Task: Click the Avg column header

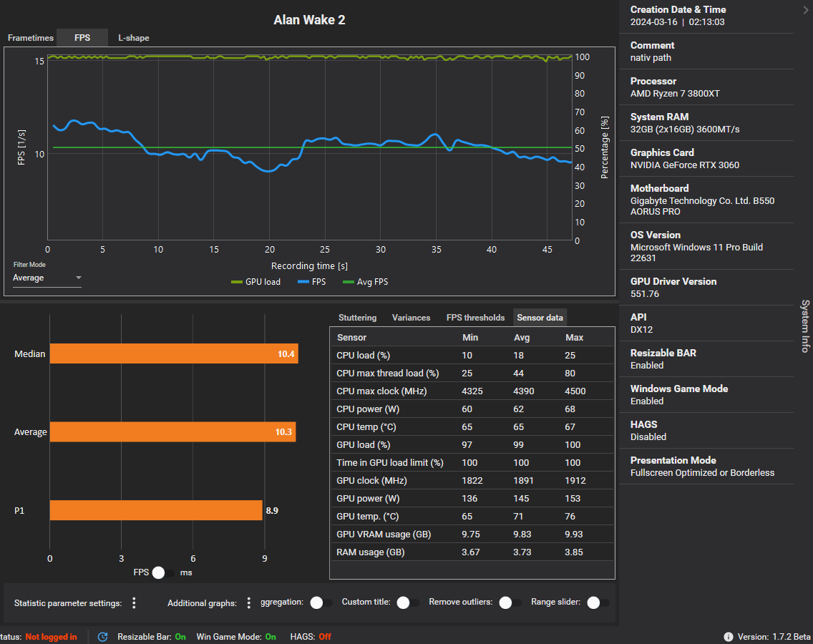Action: coord(522,338)
